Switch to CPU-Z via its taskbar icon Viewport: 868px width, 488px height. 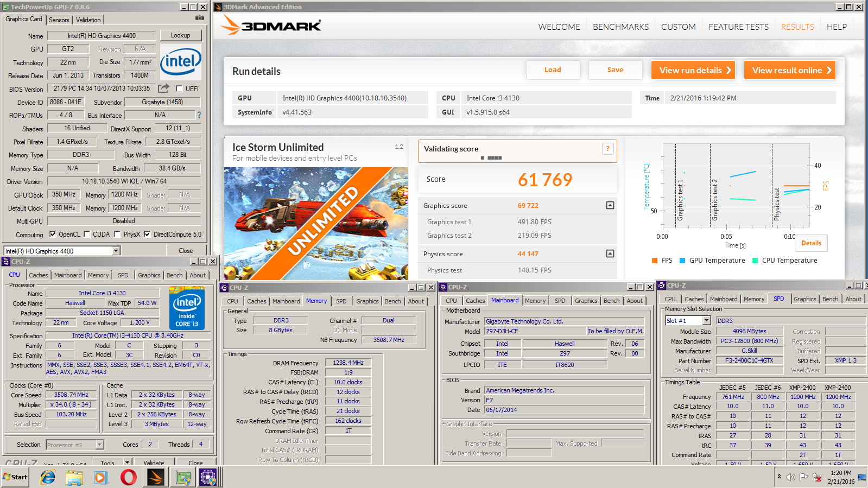pyautogui.click(x=208, y=477)
